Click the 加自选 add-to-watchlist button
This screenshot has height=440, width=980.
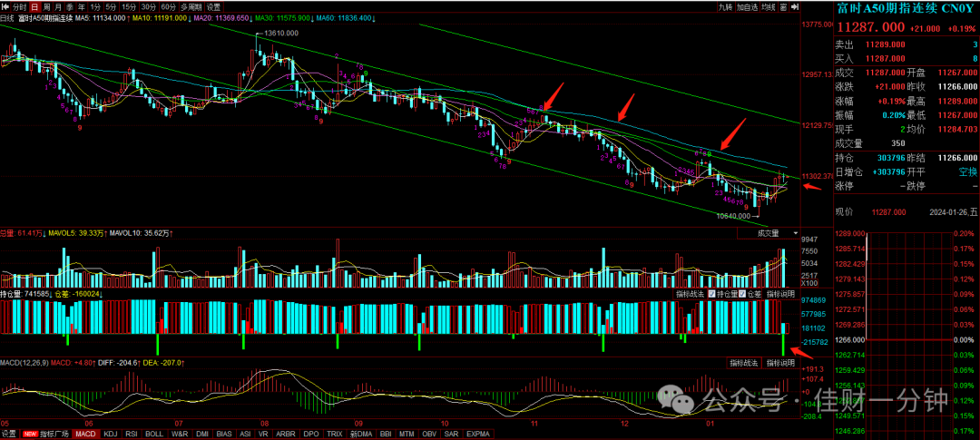point(746,7)
